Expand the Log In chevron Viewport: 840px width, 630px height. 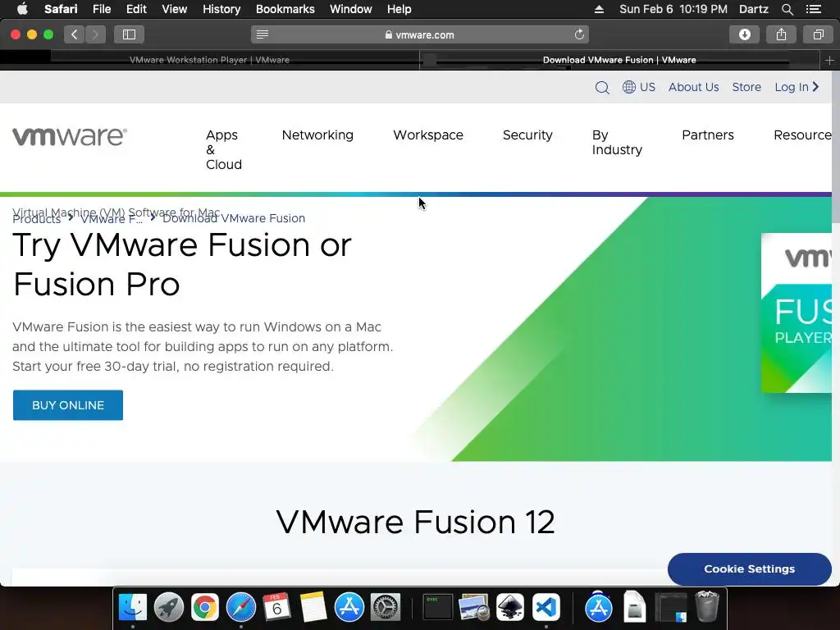pyautogui.click(x=816, y=86)
